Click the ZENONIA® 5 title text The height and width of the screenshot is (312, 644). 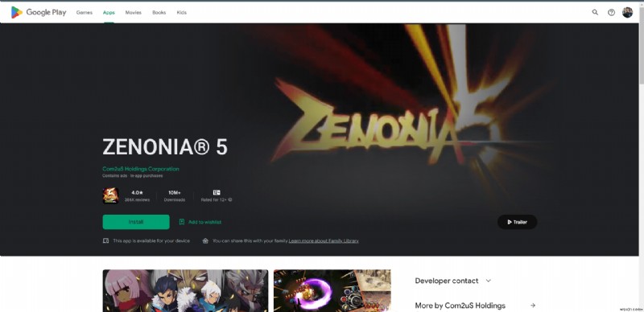pyautogui.click(x=165, y=146)
